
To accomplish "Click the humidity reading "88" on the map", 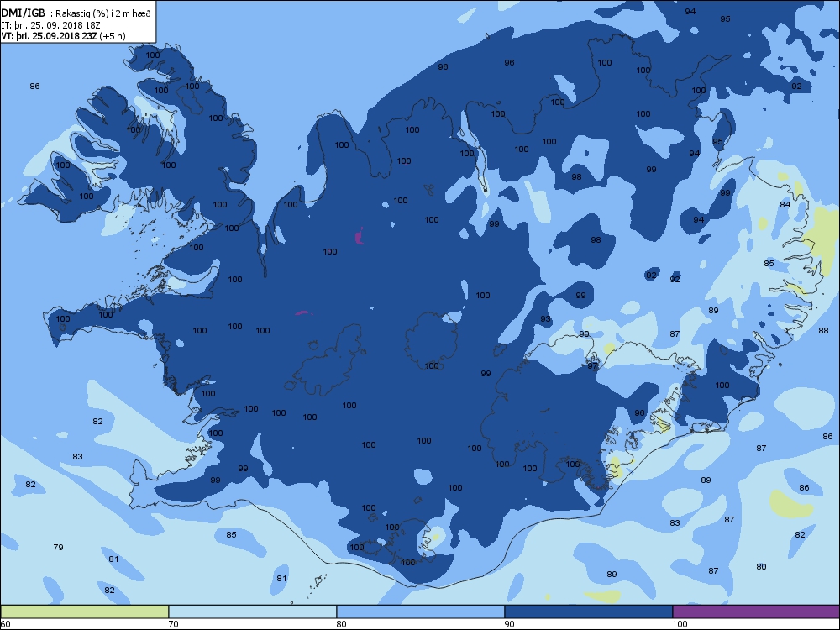I will pos(823,330).
